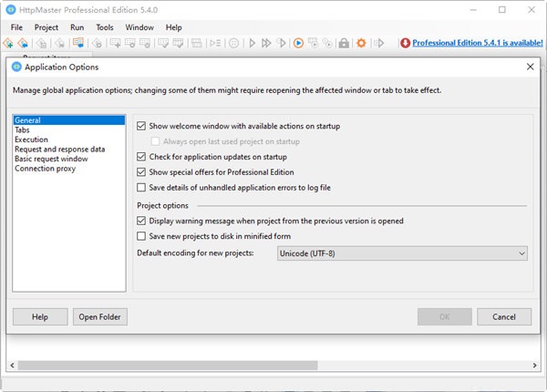The width and height of the screenshot is (547, 392).
Task: Click the single play arrow icon
Action: pos(253,43)
